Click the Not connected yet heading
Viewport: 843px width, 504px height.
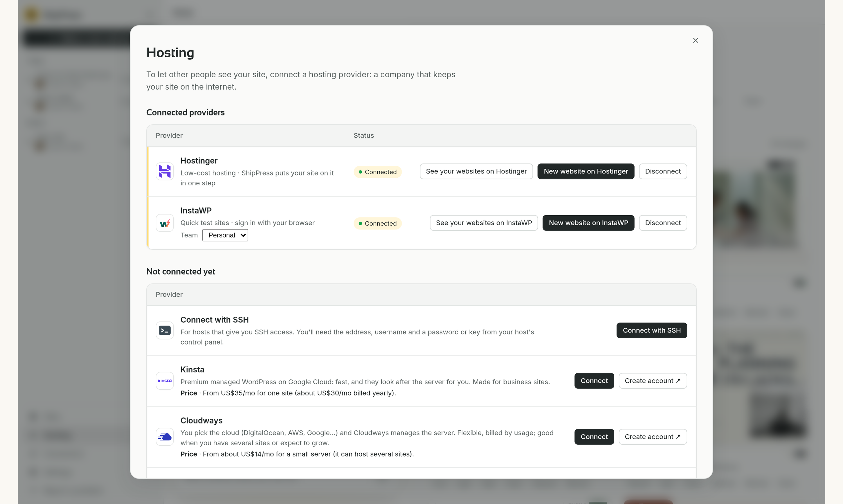click(181, 271)
